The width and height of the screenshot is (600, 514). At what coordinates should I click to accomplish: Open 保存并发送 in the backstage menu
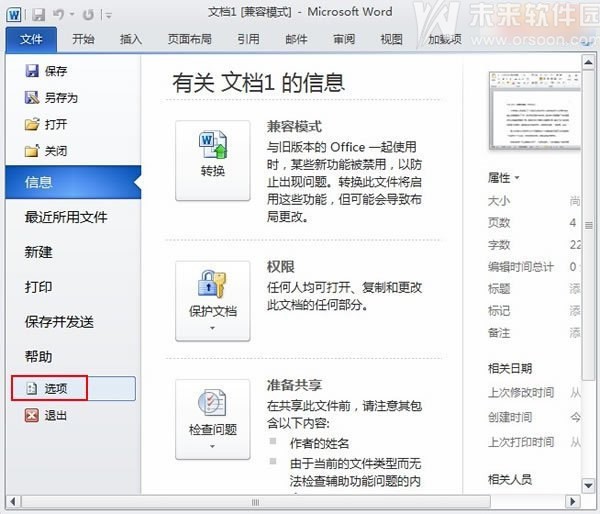pos(59,322)
